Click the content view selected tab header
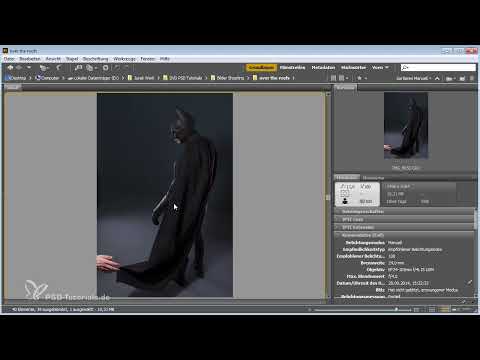 [x=13, y=88]
